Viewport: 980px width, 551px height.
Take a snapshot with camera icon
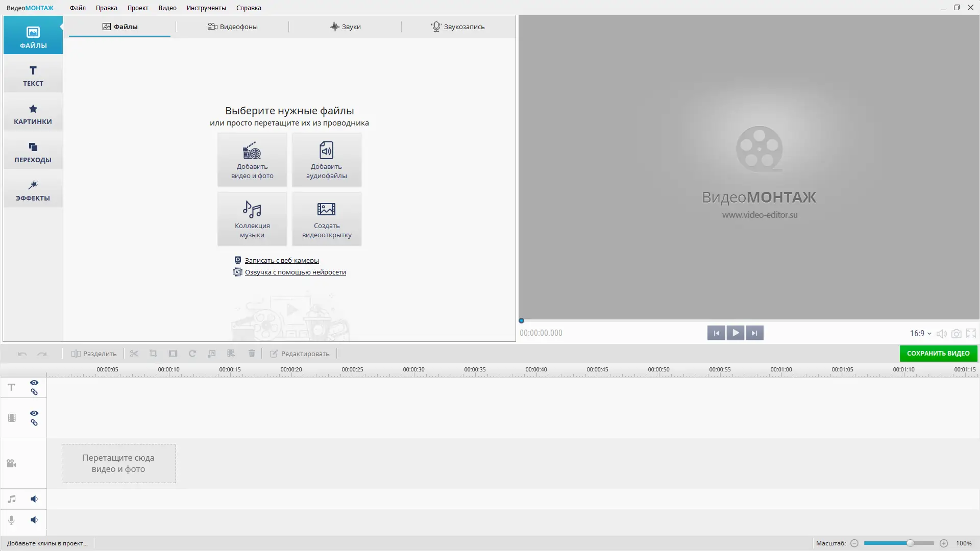click(957, 334)
